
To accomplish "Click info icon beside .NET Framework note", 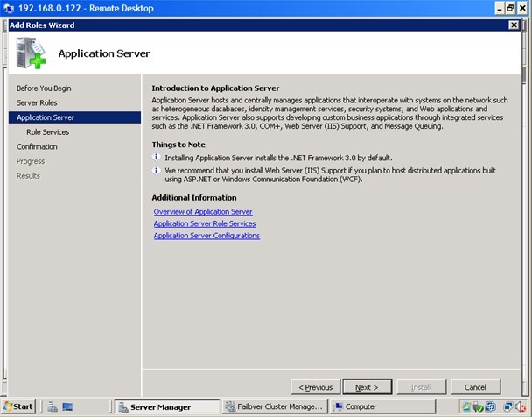I will pos(156,157).
